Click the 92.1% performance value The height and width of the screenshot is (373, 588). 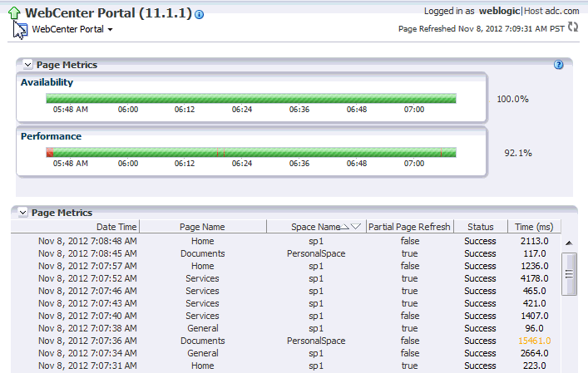click(518, 153)
